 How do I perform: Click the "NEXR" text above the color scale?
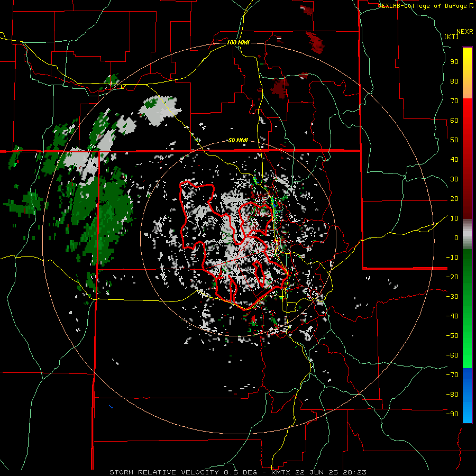click(x=465, y=32)
